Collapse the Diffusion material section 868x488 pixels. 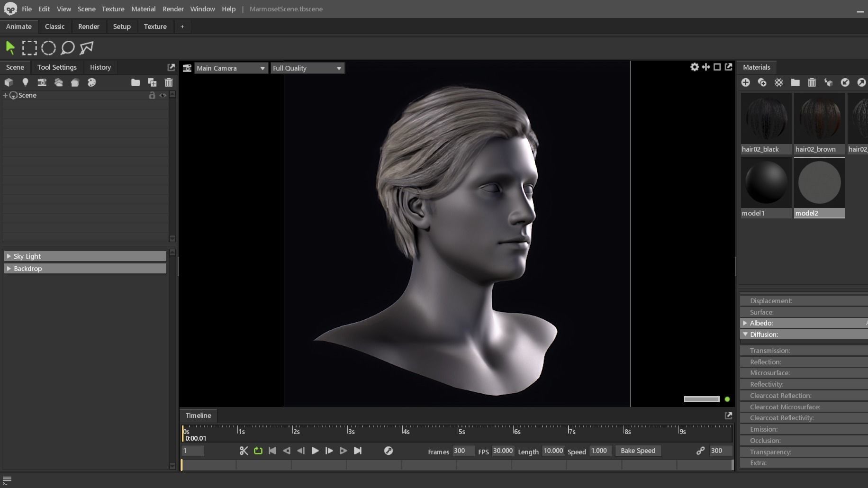[x=745, y=334]
